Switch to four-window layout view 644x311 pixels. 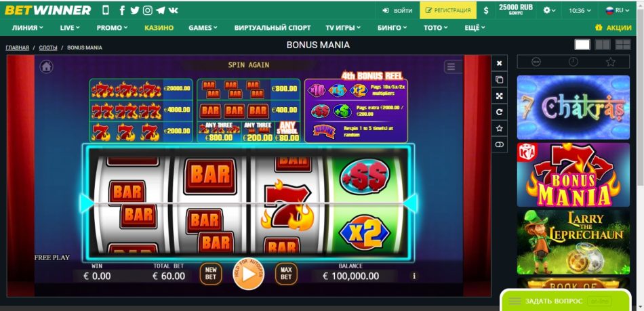tap(622, 45)
